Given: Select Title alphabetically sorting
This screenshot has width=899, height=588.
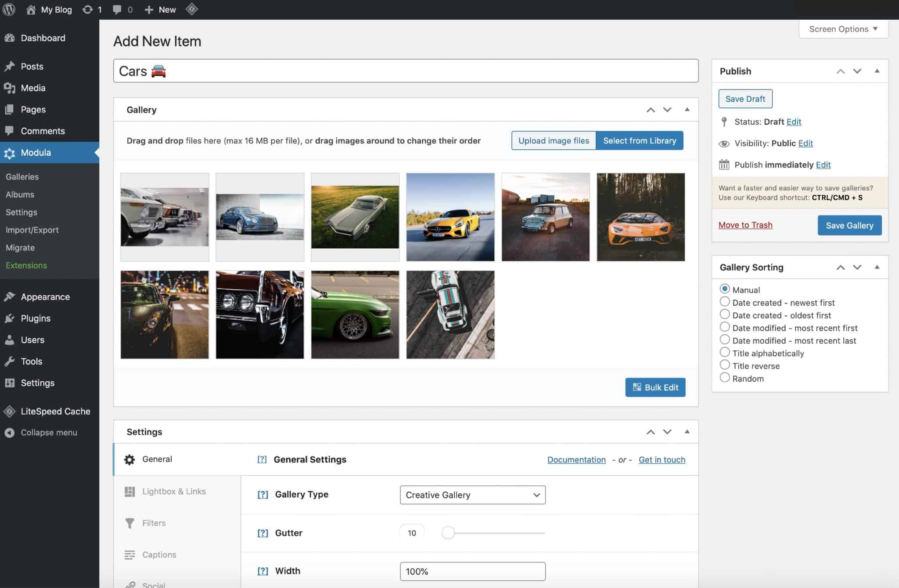Looking at the screenshot, I should (x=725, y=352).
